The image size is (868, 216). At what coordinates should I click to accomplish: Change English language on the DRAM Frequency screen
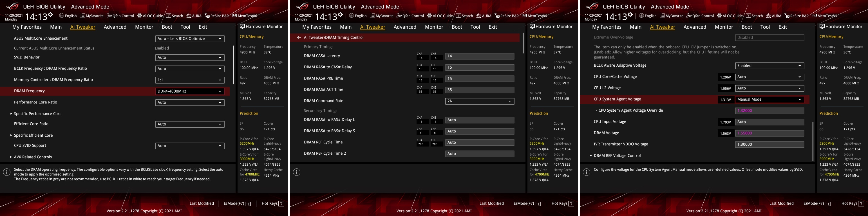(x=68, y=16)
